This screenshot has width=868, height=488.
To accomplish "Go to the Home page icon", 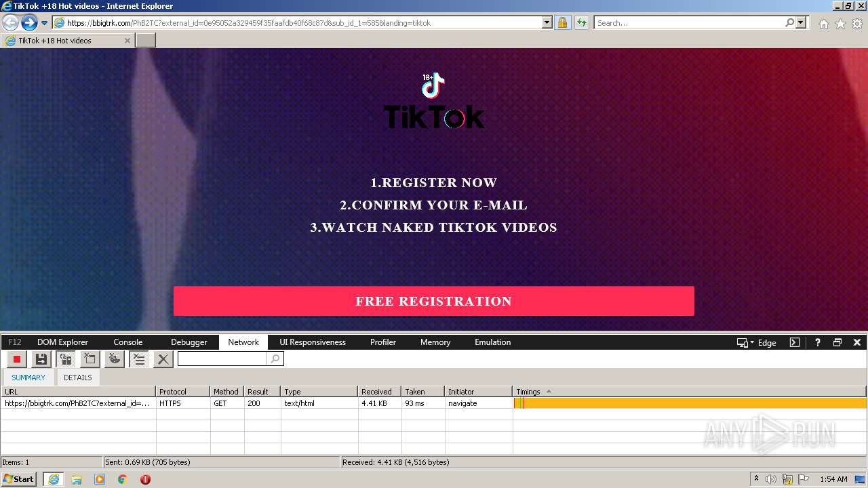I will tap(823, 24).
